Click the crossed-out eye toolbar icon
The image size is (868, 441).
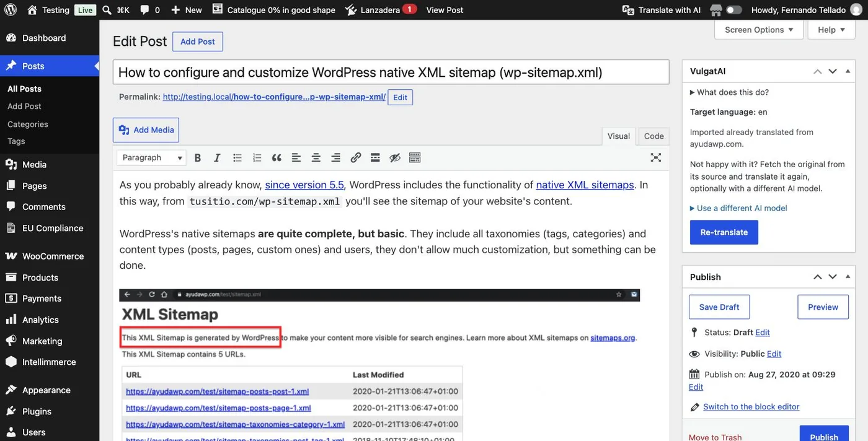click(x=395, y=158)
